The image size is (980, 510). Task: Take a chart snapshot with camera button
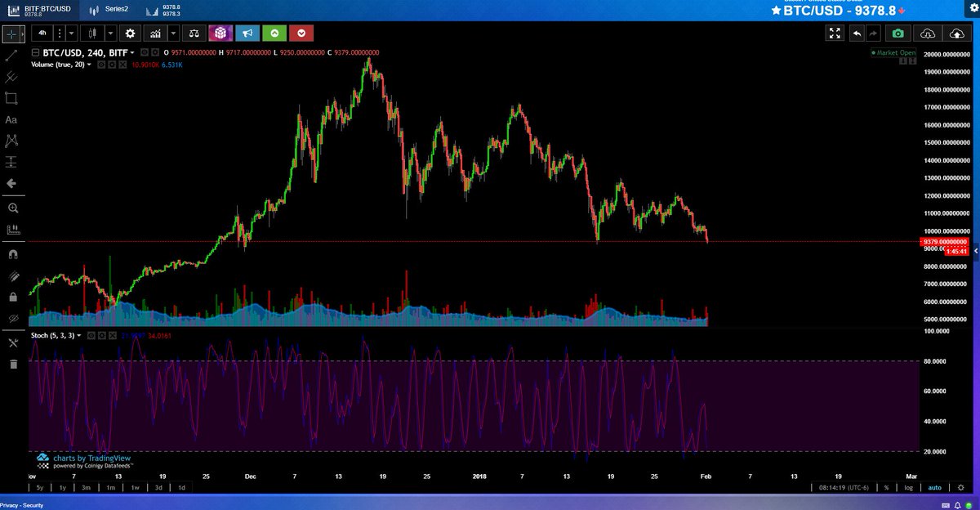(x=898, y=34)
